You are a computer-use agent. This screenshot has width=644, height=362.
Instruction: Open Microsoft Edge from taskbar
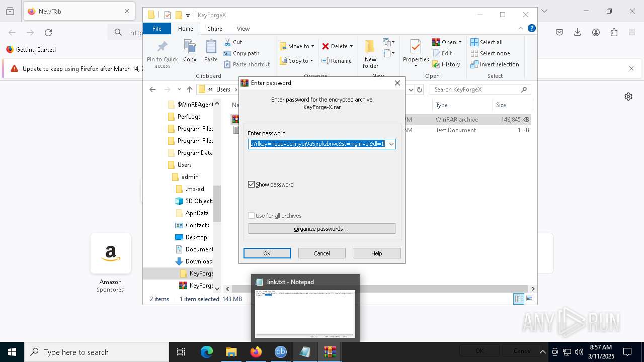pos(207,352)
